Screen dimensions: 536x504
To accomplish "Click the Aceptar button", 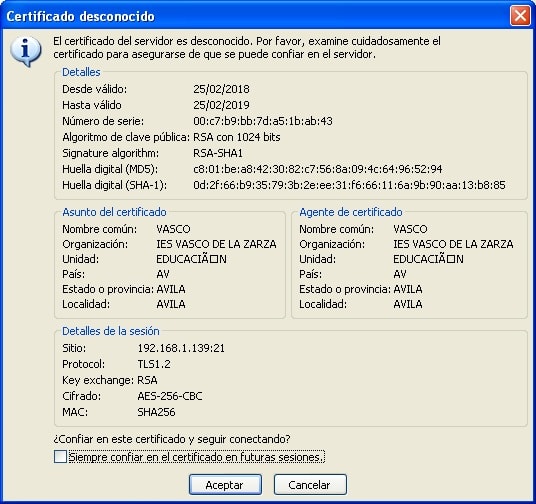I will point(225,484).
